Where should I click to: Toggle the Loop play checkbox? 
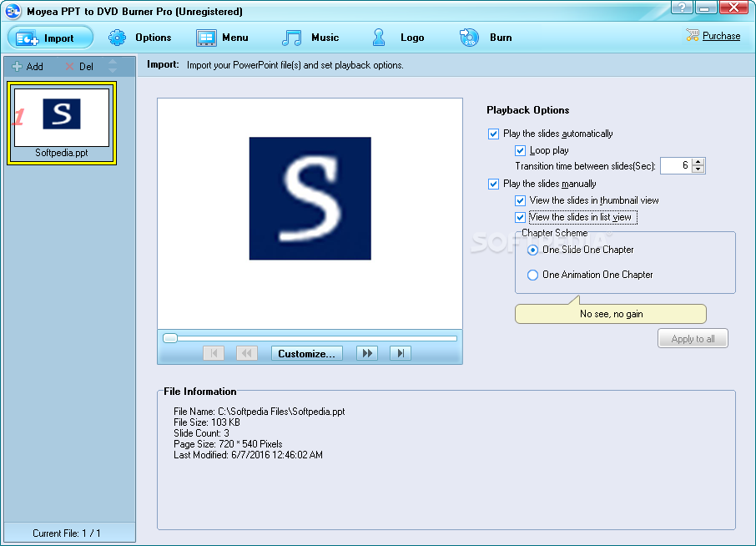[520, 150]
